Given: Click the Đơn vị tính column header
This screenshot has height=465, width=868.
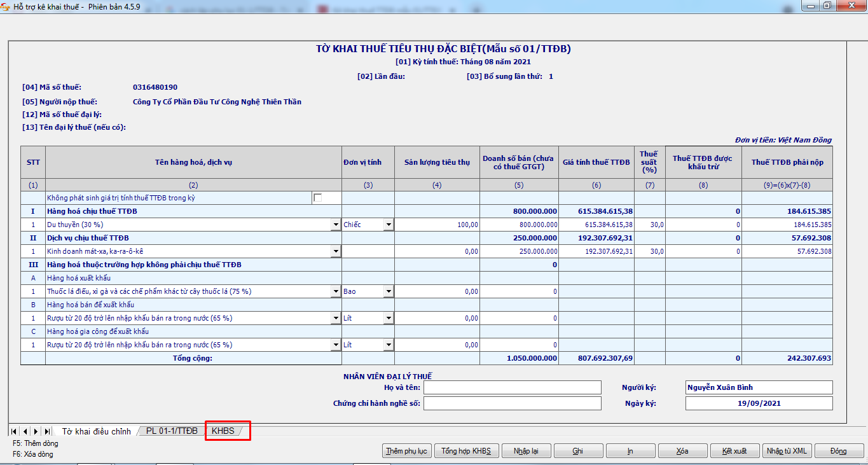Looking at the screenshot, I should (368, 162).
